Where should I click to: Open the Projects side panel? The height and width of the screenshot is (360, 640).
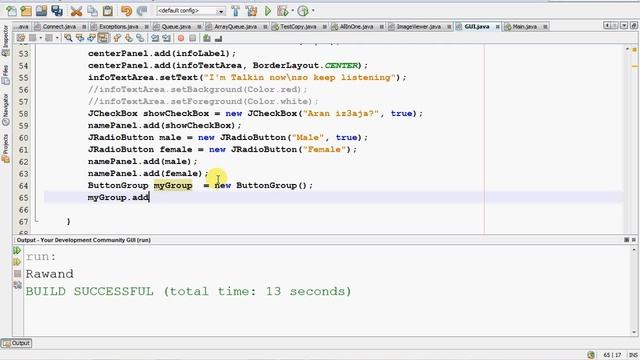tap(5, 149)
